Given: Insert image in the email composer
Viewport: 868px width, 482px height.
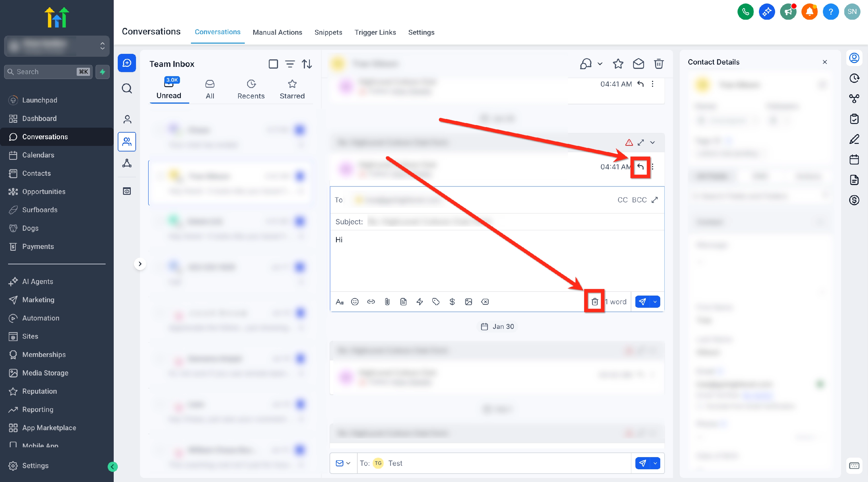Looking at the screenshot, I should pyautogui.click(x=468, y=302).
